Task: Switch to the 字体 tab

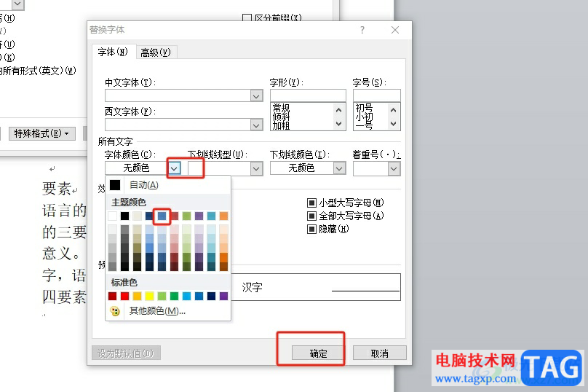Action: (x=113, y=52)
